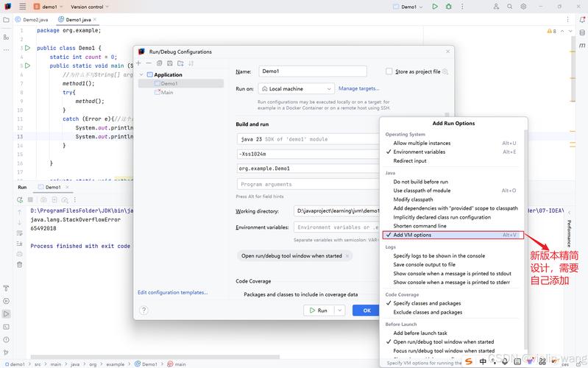Move configuration into new folder icon

(180, 63)
